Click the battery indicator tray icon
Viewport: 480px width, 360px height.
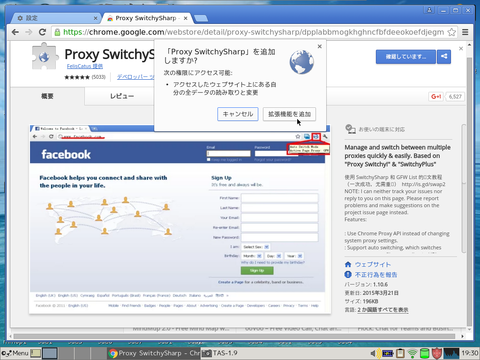(x=387, y=353)
